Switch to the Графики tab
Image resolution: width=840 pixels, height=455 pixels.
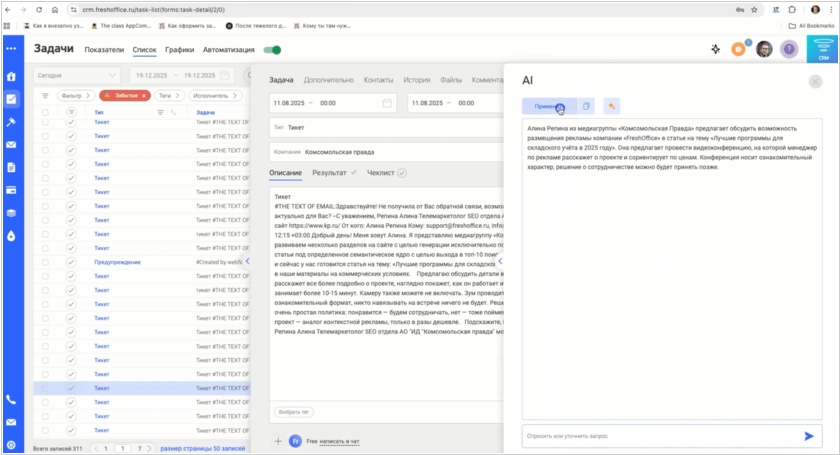pos(180,49)
